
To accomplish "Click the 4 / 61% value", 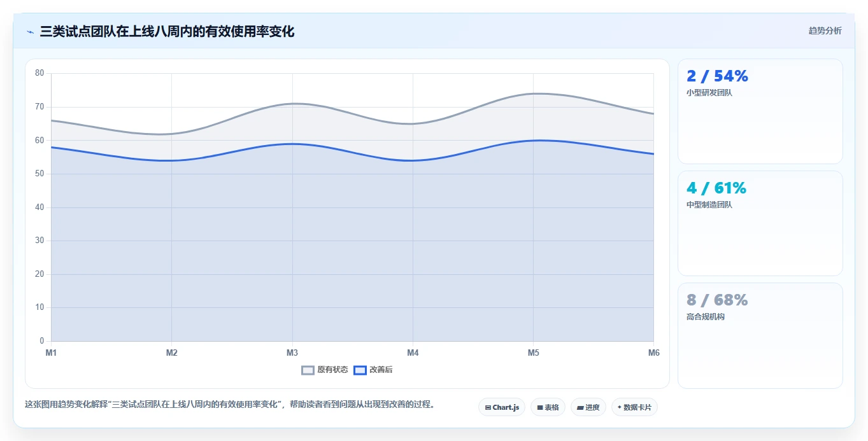I will [716, 188].
